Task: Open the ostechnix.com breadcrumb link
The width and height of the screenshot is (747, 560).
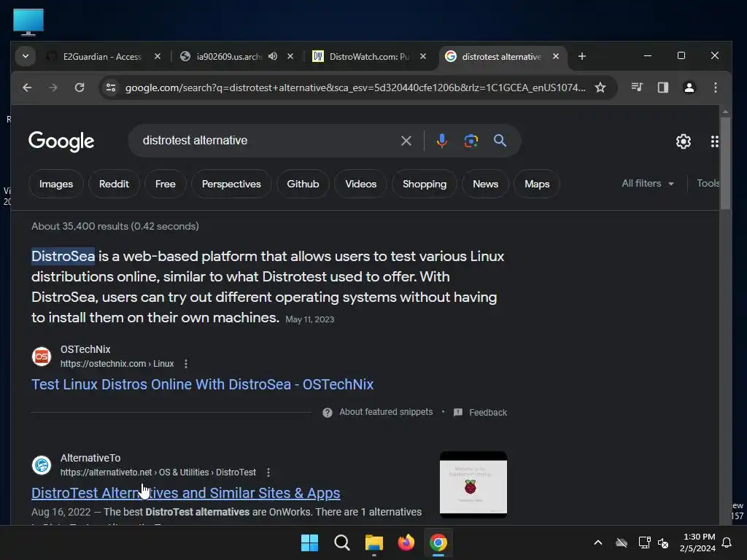Action: click(x=117, y=364)
